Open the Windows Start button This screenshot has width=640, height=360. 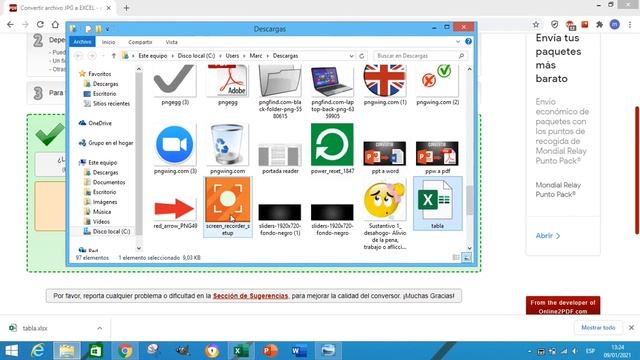(x=11, y=351)
